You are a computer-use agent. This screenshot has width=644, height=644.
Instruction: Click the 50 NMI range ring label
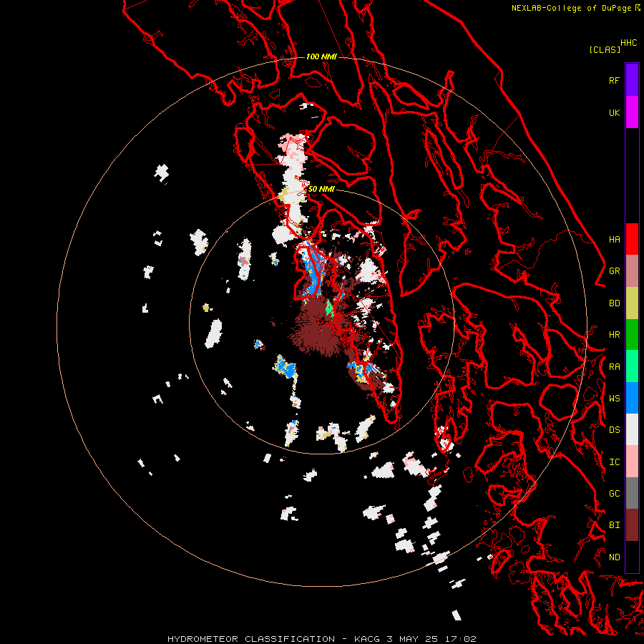[x=321, y=189]
